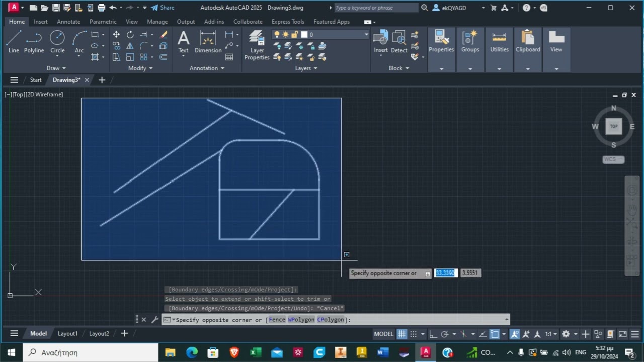
Task: Open the Annotate ribbon tab
Action: pos(68,22)
